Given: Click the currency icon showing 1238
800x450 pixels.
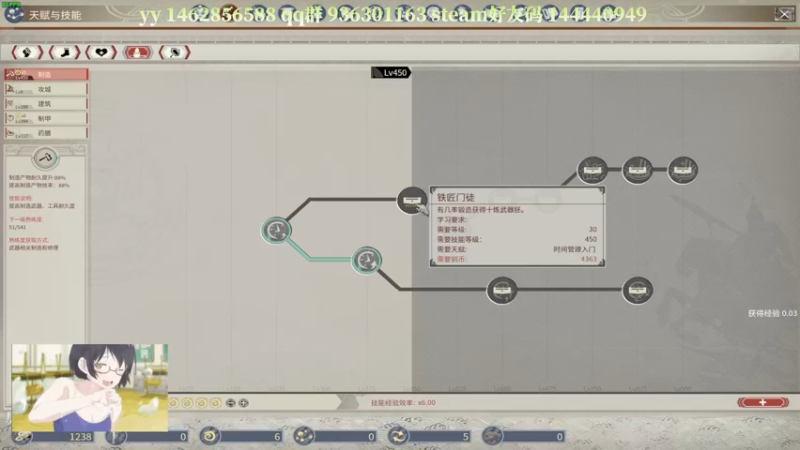Looking at the screenshot, I should pos(21,437).
